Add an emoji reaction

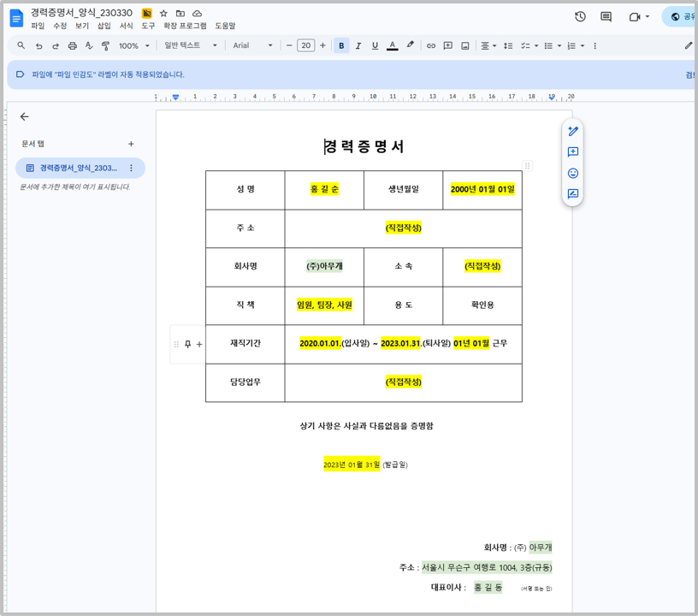(573, 173)
